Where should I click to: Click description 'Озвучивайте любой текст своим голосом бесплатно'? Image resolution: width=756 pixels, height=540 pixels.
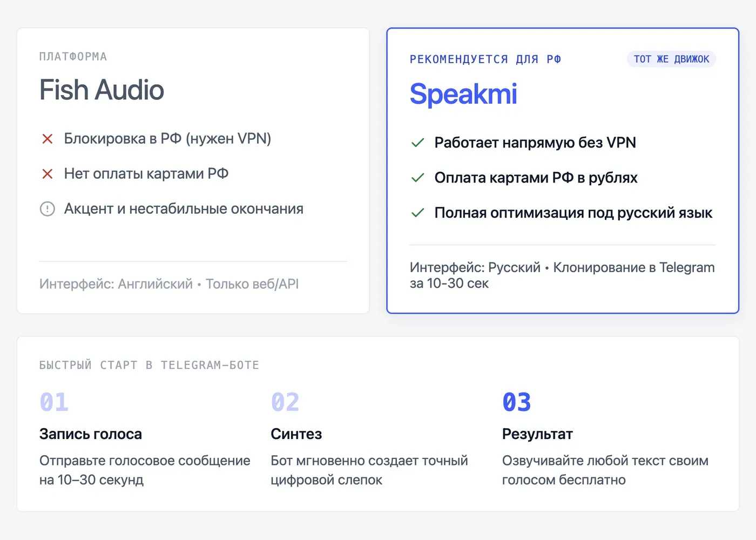(605, 470)
